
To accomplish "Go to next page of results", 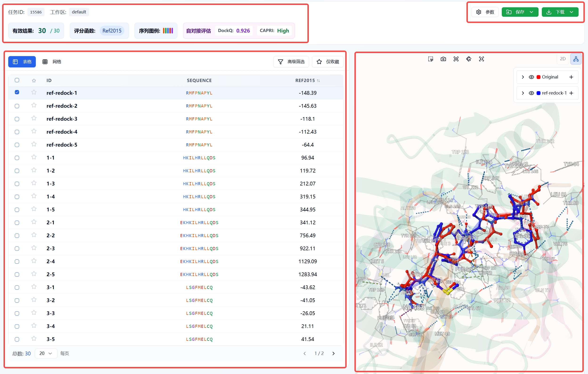I will click(x=333, y=353).
